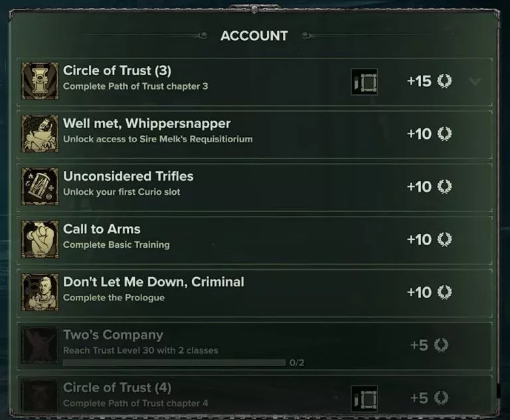Click the Unconsidered Trifles curio icon
This screenshot has width=510, height=420.
(40, 187)
